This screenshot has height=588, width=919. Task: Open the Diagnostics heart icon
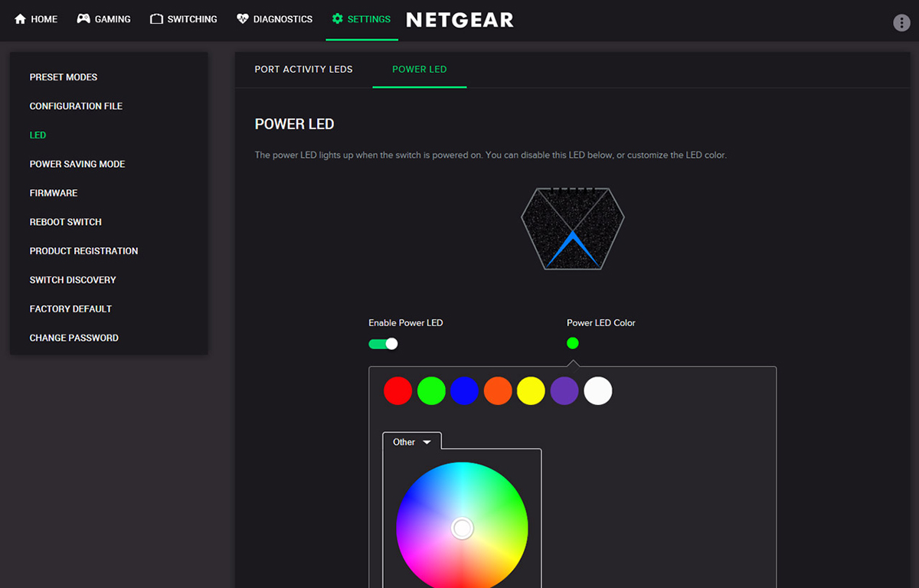[243, 19]
